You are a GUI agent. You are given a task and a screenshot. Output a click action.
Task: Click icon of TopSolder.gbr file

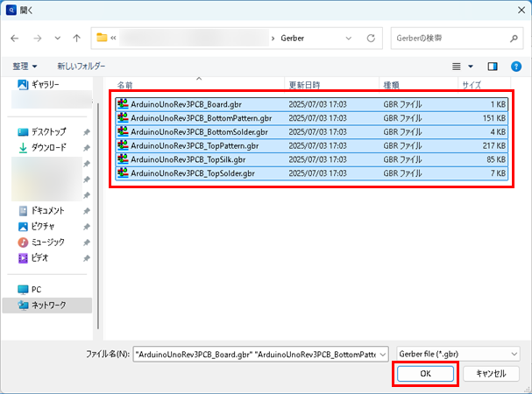[x=123, y=173]
